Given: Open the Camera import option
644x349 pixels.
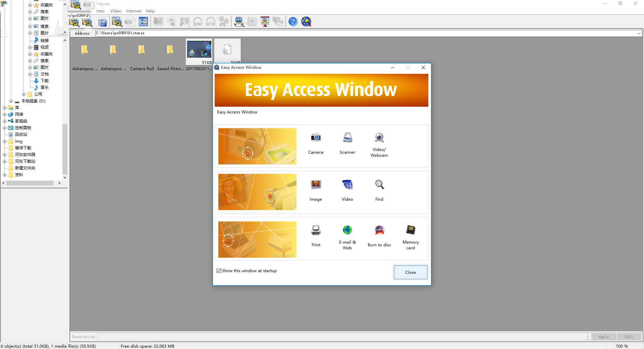Looking at the screenshot, I should point(315,138).
